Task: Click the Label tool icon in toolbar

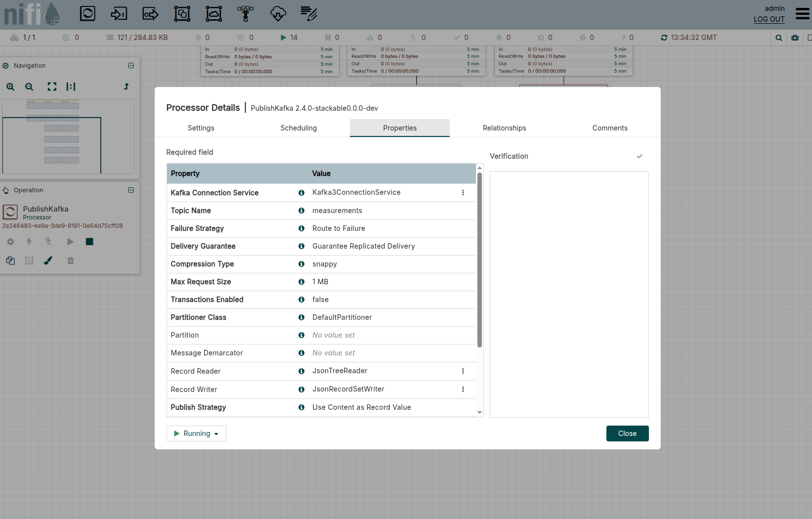Action: 309,14
